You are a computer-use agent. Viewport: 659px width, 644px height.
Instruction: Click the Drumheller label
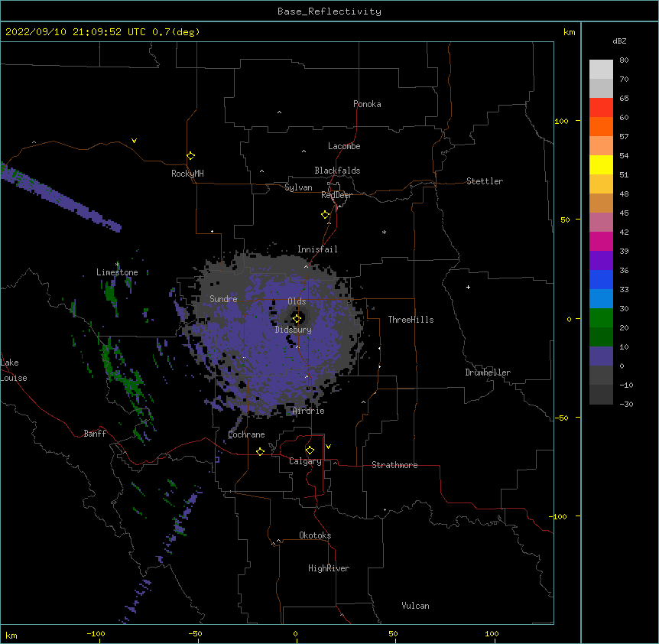click(x=488, y=372)
